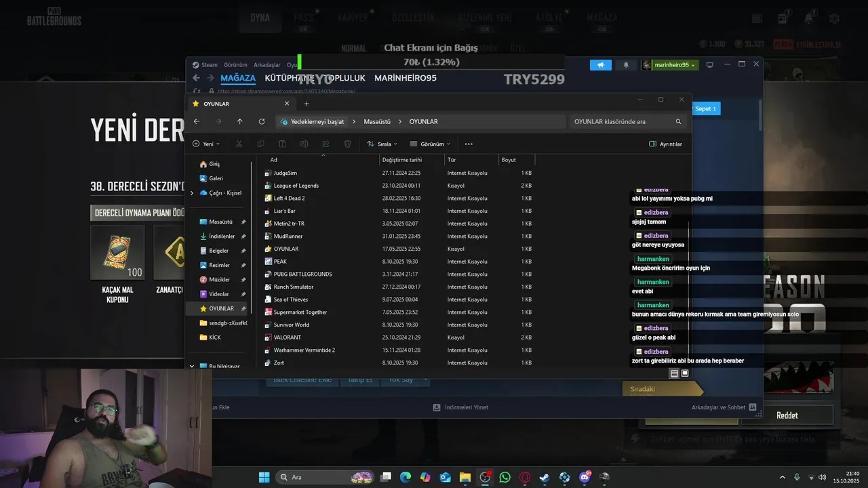Open Steam notifications bell

click(626, 65)
